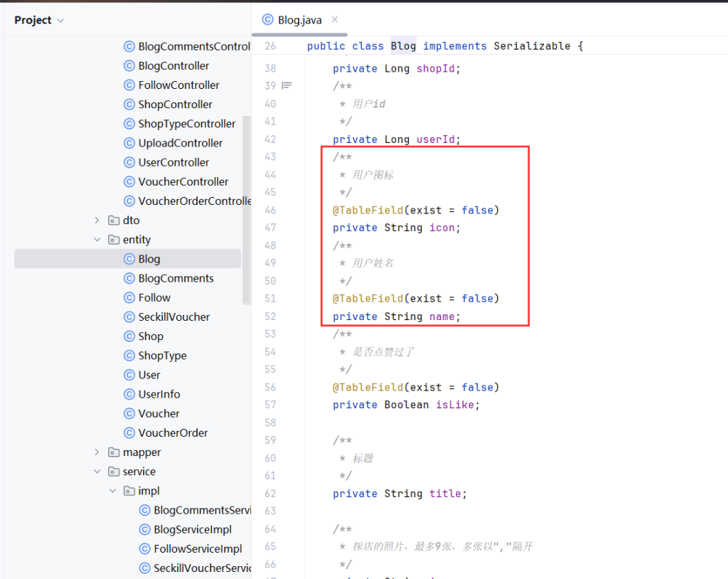Click the javadoc render icon on line 39
The width and height of the screenshot is (728, 579).
[287, 86]
